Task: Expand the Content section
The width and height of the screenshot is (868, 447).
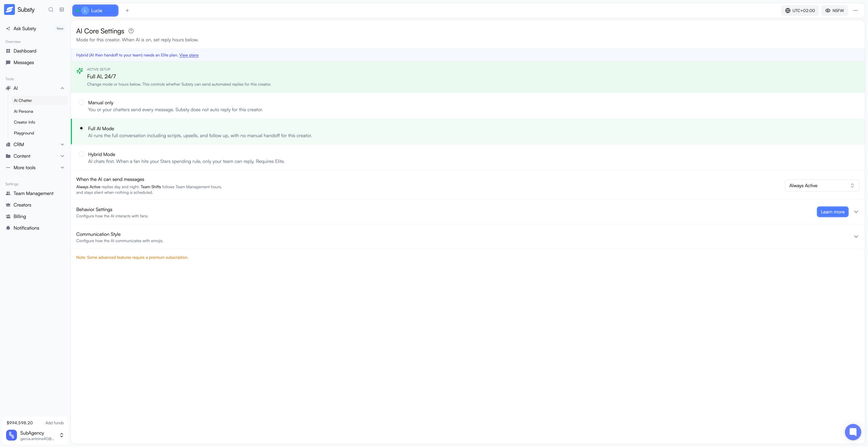Action: point(62,156)
